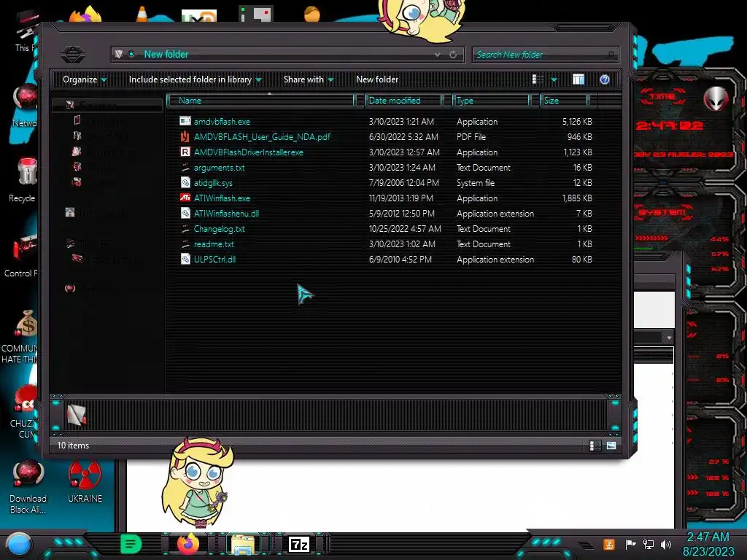Select the file readme.txt

coord(214,244)
